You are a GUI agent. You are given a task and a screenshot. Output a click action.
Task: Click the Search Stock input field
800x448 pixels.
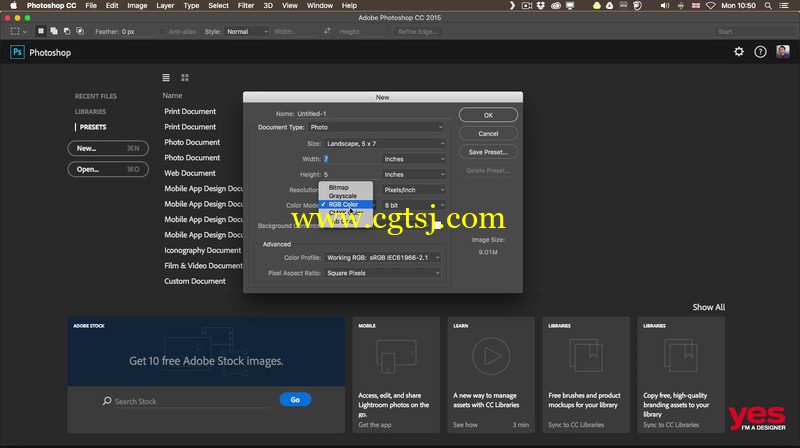(192, 401)
